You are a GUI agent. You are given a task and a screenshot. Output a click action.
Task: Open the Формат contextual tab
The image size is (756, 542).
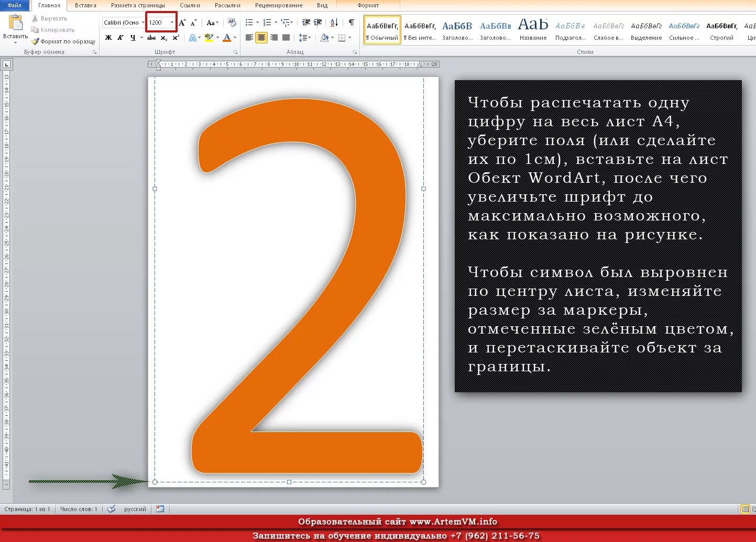tap(368, 5)
